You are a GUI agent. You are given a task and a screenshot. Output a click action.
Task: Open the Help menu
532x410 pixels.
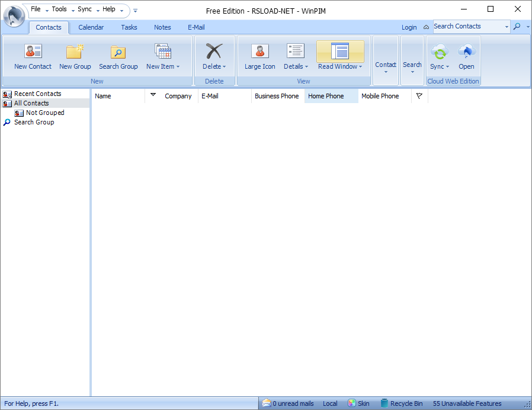(x=109, y=9)
